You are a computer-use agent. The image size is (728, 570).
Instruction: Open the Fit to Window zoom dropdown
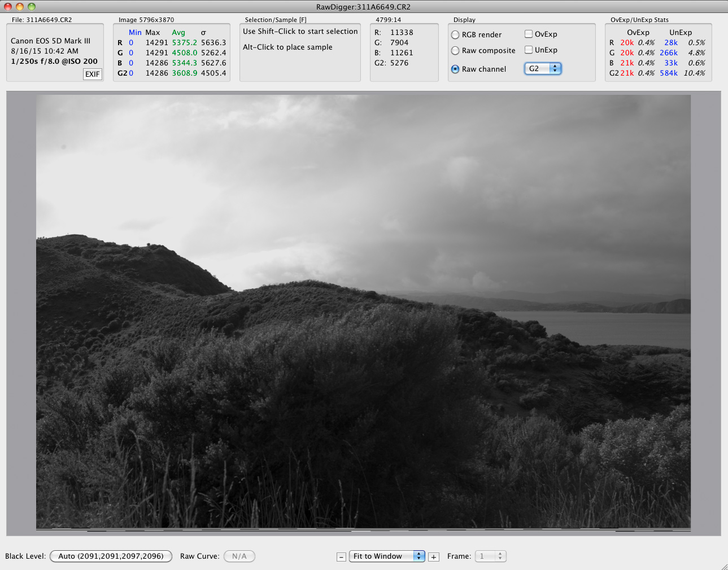click(387, 556)
